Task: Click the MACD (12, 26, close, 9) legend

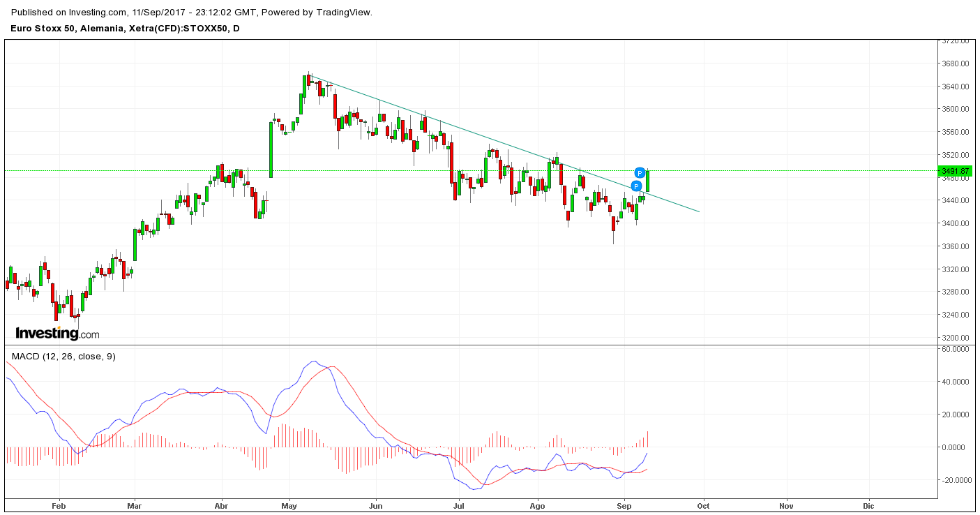Action: point(63,357)
